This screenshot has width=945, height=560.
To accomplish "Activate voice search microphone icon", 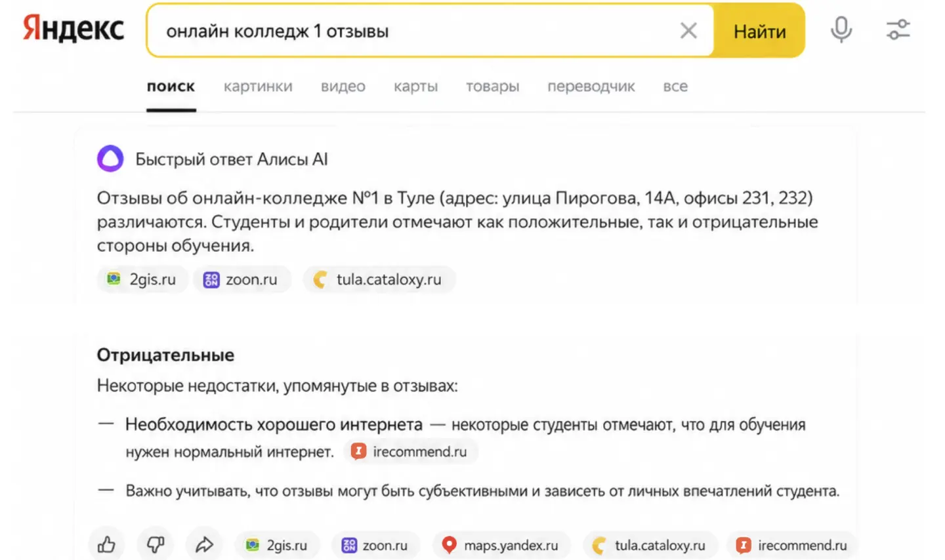I will tap(841, 30).
